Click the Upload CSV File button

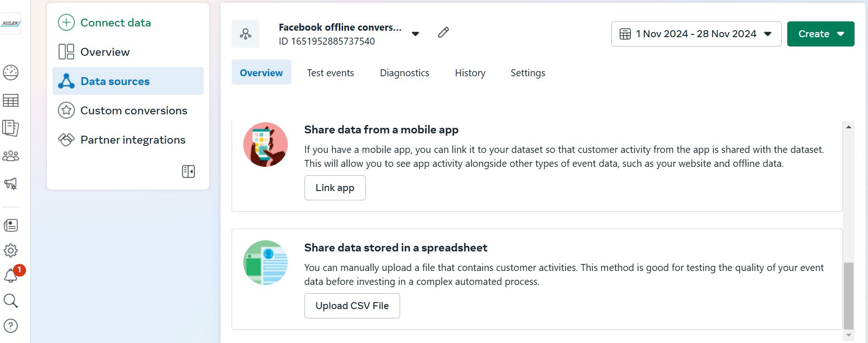[x=352, y=306]
